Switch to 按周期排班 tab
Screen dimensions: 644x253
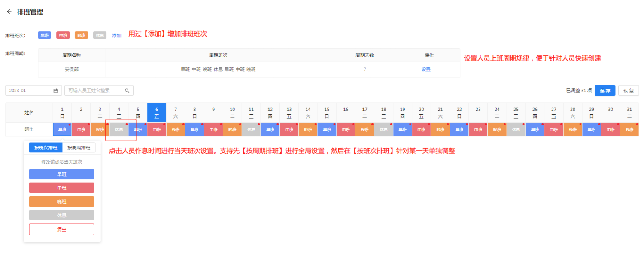click(79, 148)
